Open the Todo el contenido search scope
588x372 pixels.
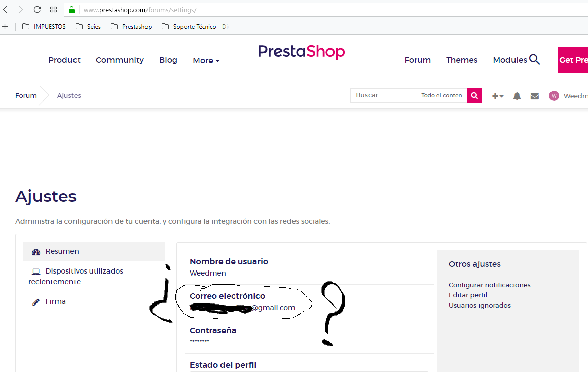click(443, 95)
